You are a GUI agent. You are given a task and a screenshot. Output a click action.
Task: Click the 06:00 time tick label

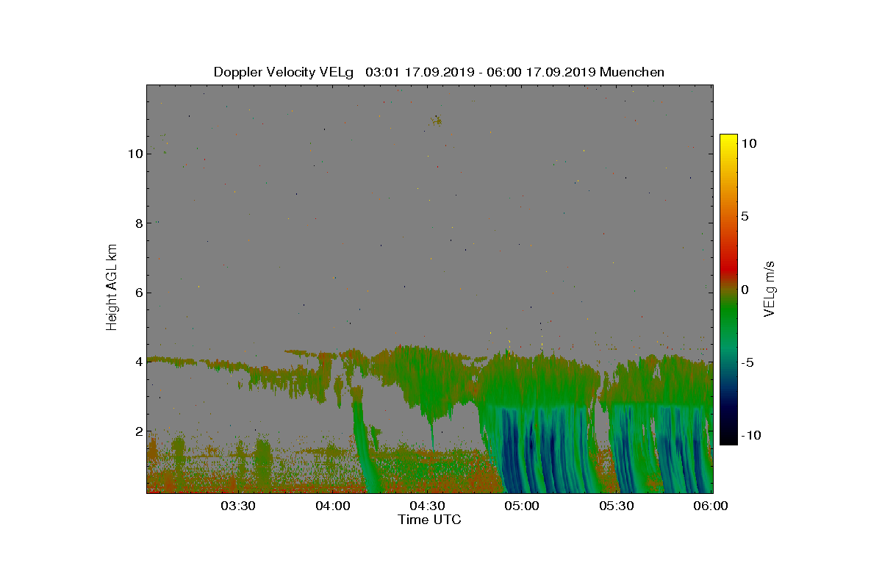(x=711, y=506)
